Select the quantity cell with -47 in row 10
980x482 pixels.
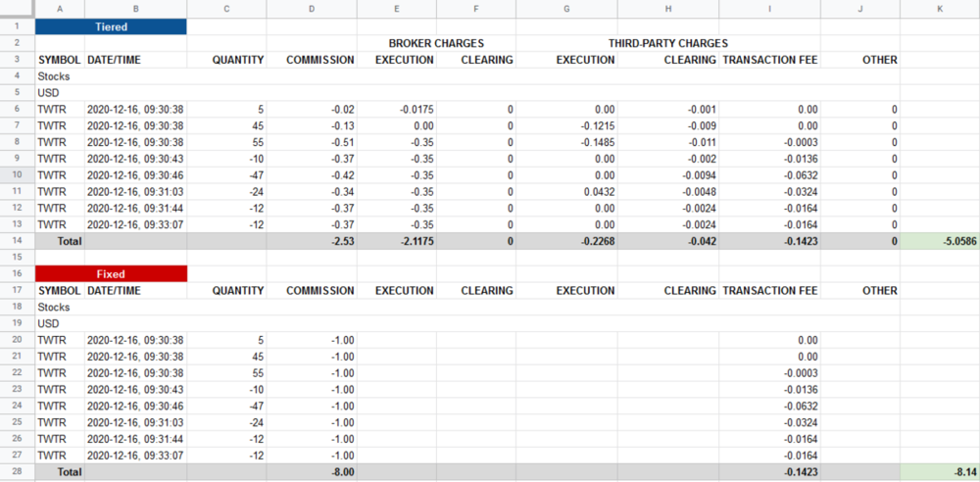click(225, 175)
